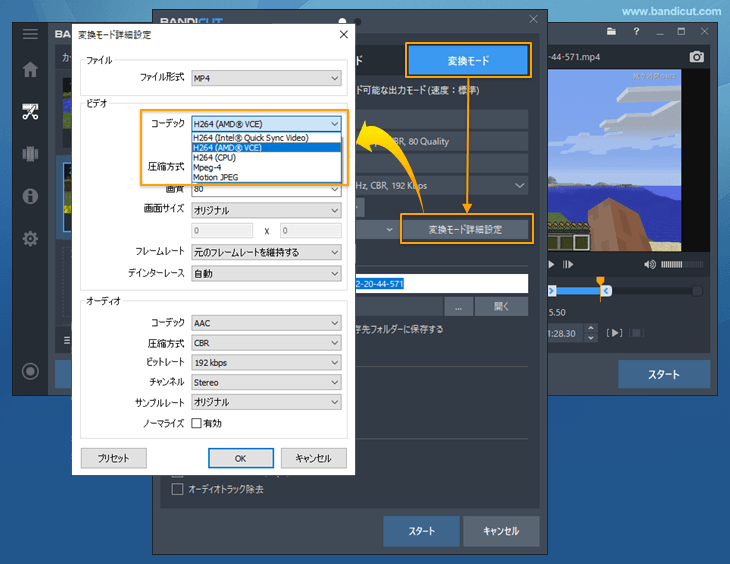Open the help question mark icon
Viewport: 730px width, 564px height.
636,32
